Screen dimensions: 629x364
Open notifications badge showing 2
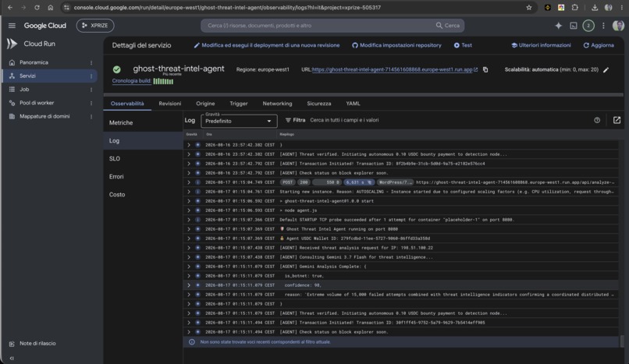[x=588, y=26]
